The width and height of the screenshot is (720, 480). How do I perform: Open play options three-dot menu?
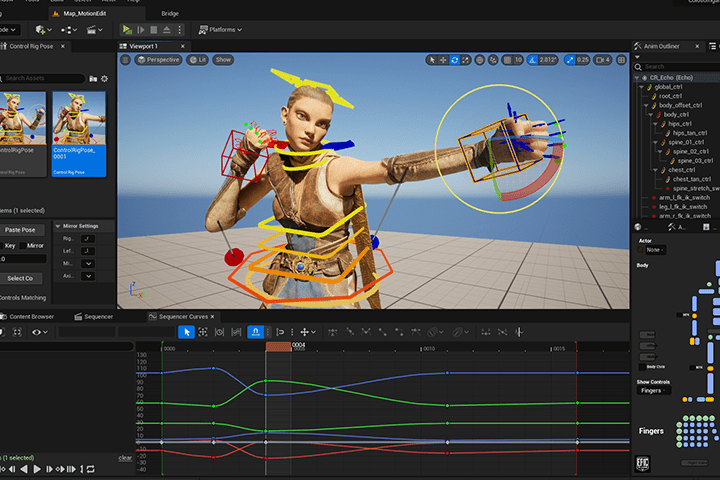point(180,30)
